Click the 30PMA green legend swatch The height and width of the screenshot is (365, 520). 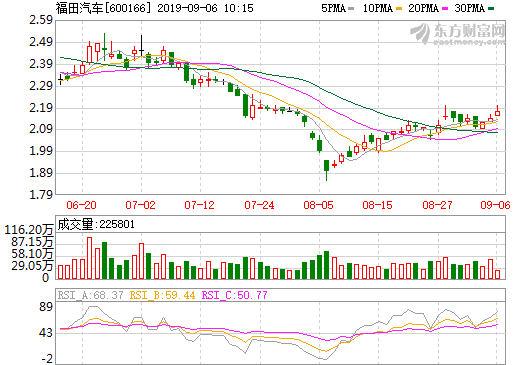492,8
